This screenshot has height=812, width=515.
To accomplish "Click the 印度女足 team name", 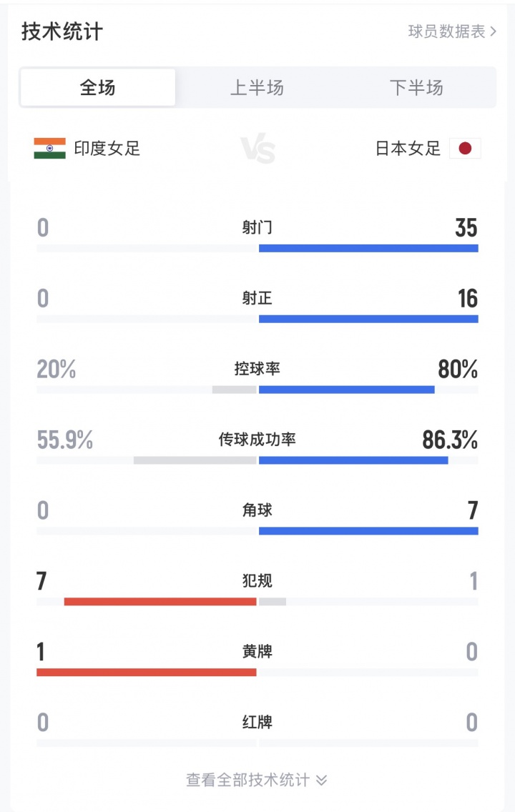I will 107,149.
